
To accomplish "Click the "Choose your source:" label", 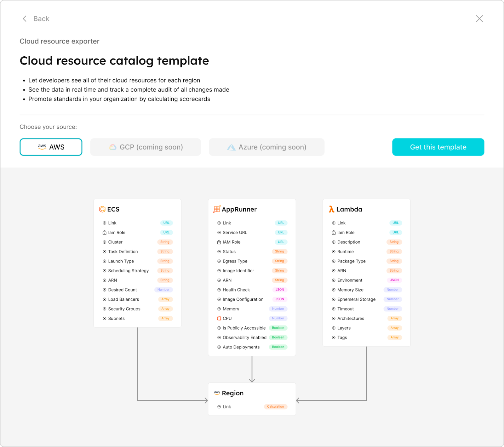I will coord(48,127).
